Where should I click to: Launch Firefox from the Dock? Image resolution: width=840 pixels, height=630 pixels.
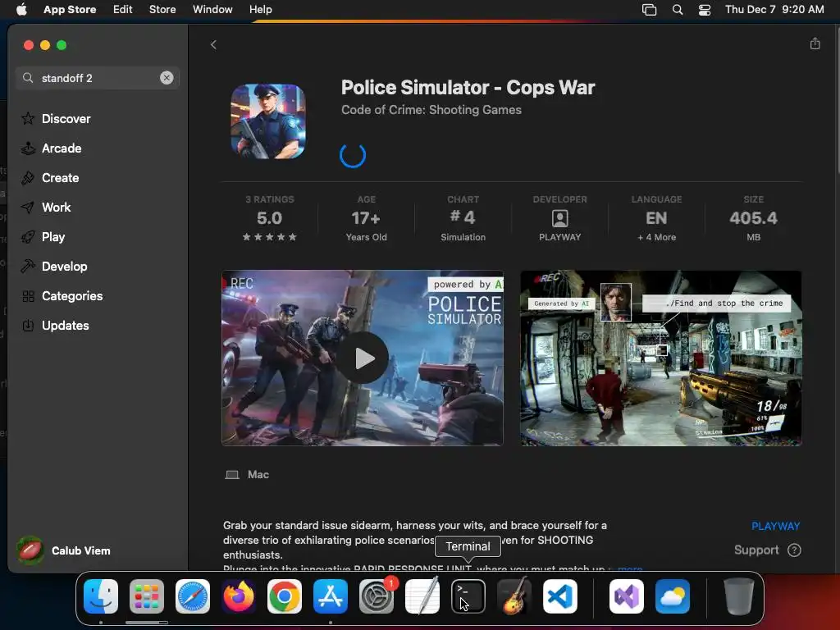pyautogui.click(x=239, y=596)
